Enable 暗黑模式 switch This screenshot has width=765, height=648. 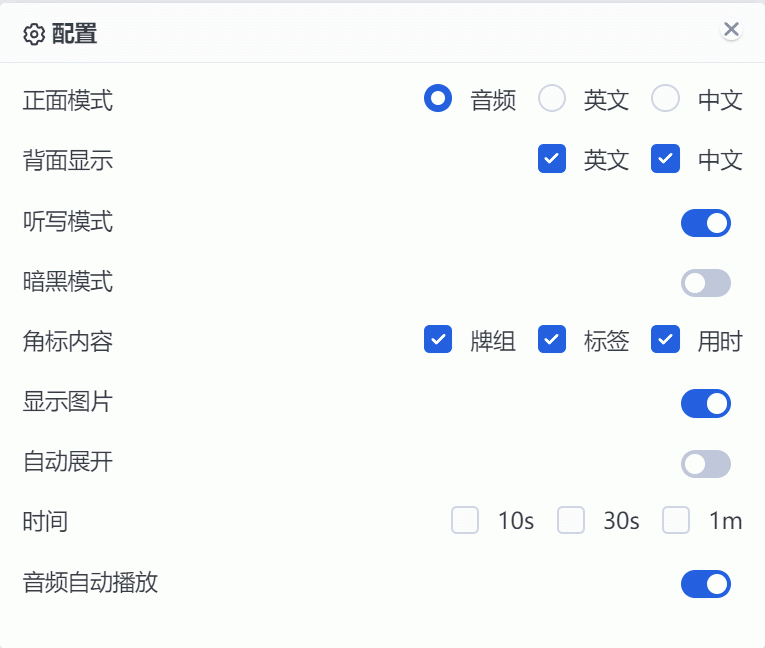706,283
